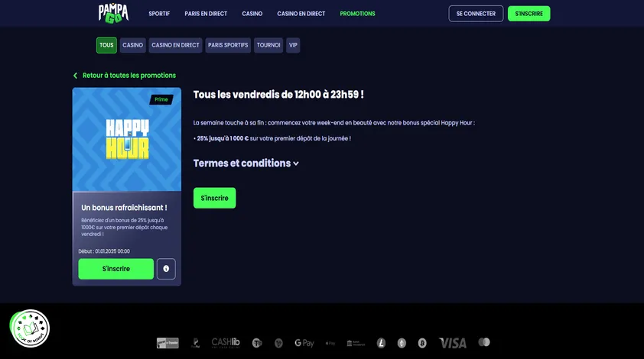
Task: Go to the CASINO menu in the header
Action: click(x=252, y=14)
